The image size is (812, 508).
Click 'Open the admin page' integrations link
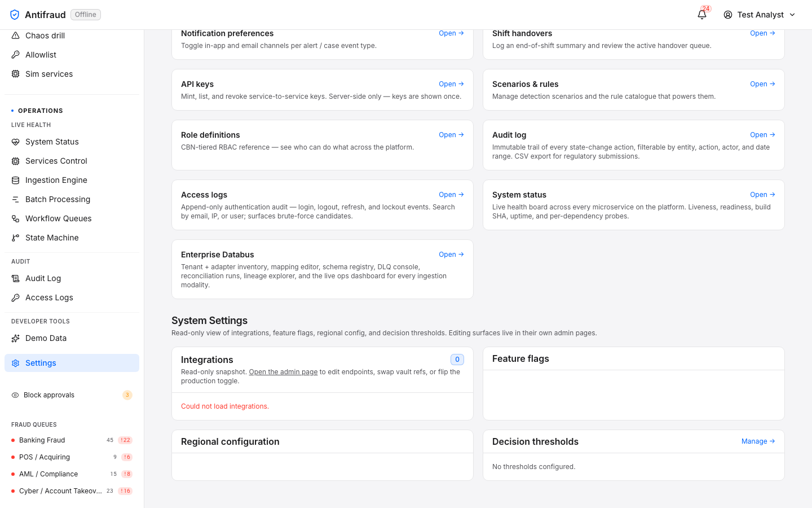pos(283,372)
